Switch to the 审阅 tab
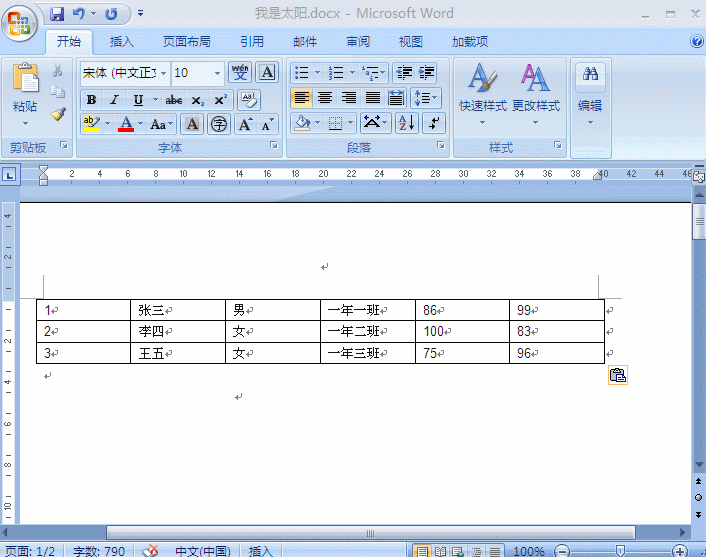 (358, 42)
